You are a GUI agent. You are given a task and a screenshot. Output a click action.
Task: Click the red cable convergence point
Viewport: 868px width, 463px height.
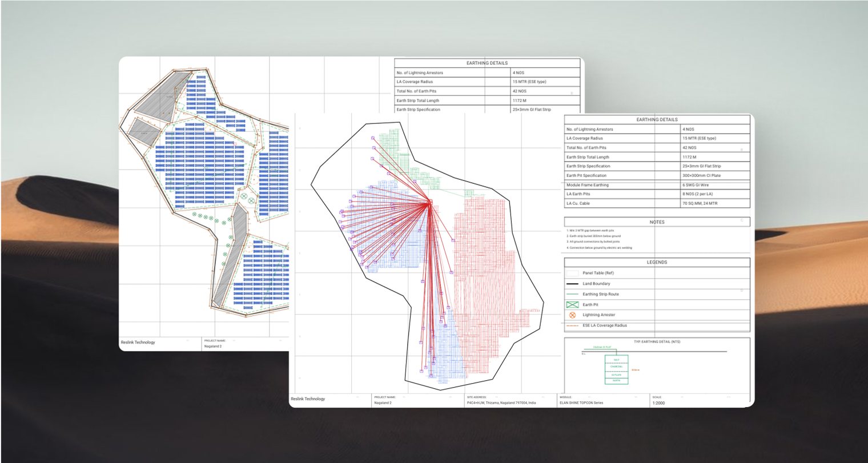tap(429, 202)
